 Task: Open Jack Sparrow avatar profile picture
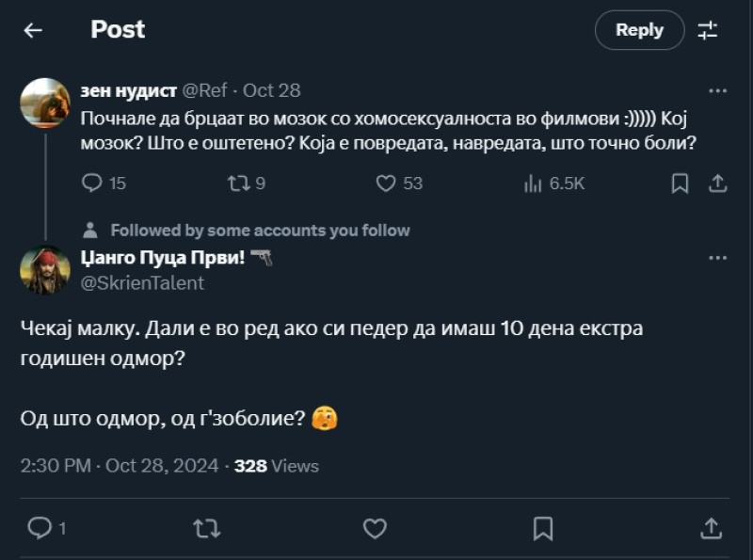tap(45, 269)
